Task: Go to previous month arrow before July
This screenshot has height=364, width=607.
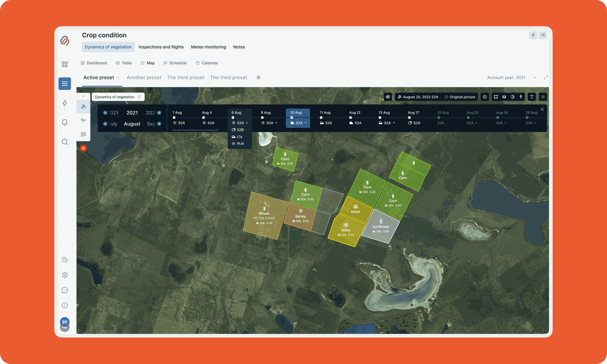Action: (105, 124)
